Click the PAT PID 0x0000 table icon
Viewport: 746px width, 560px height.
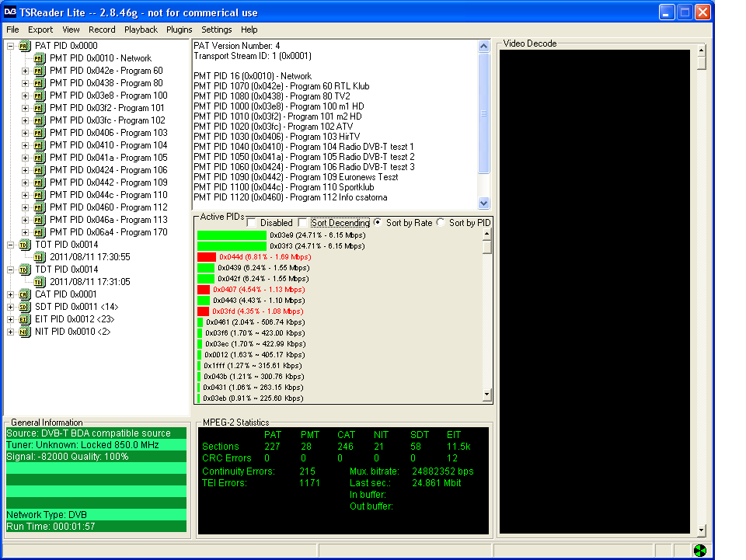click(25, 46)
